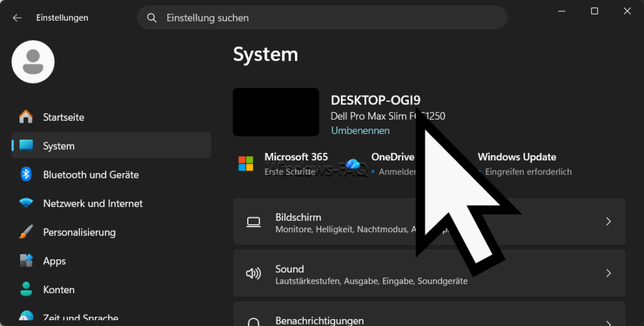
Task: Click the Wi-Fi network icon
Action: [x=26, y=203]
